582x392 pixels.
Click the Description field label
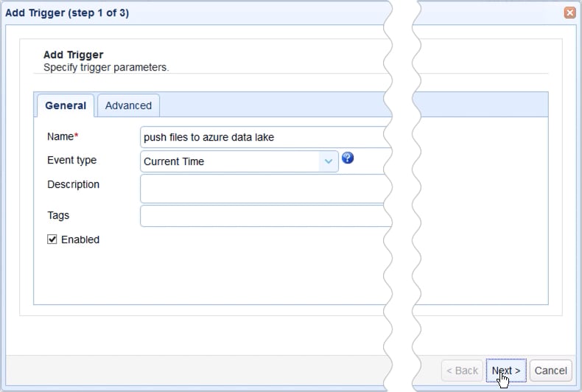click(73, 184)
